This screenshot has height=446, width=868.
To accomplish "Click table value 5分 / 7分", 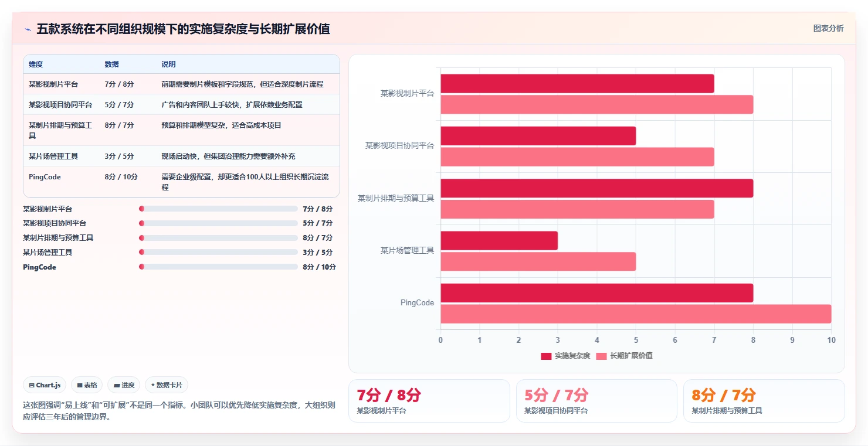I will tap(119, 105).
